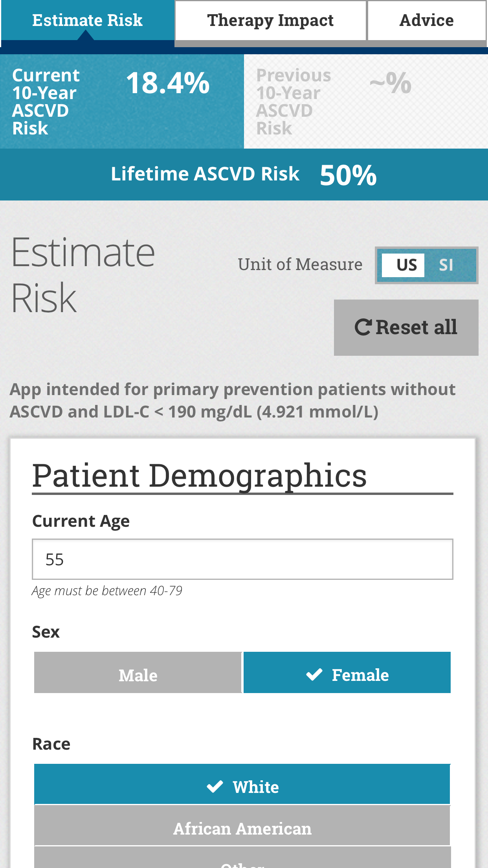Click the Lifetime ASCVD Risk 50% banner
The width and height of the screenshot is (488, 868).
[244, 174]
